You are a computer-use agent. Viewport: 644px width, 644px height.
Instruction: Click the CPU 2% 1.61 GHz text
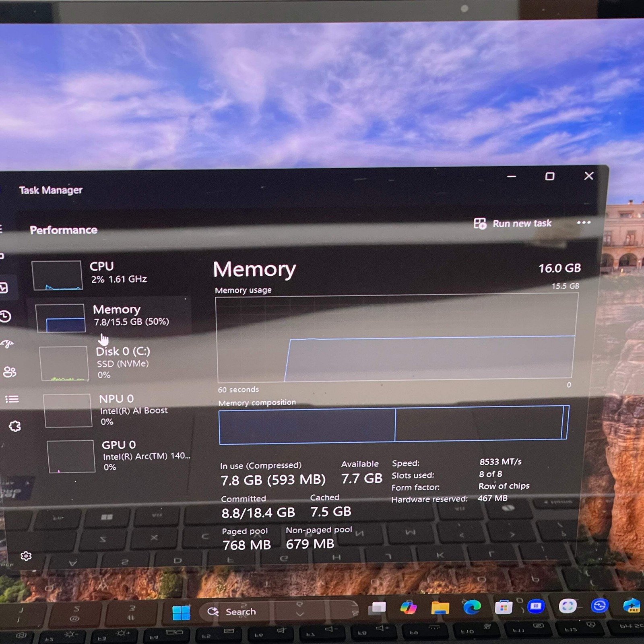(119, 279)
